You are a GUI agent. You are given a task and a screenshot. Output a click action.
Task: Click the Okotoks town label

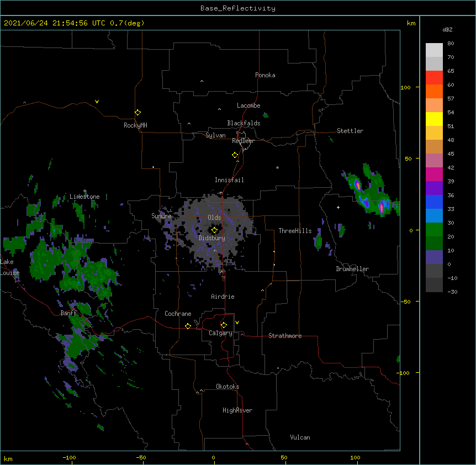point(228,387)
